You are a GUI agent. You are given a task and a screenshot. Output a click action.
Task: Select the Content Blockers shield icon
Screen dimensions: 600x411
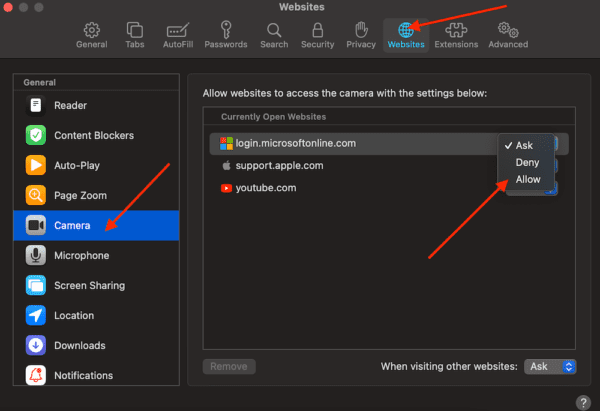point(36,135)
